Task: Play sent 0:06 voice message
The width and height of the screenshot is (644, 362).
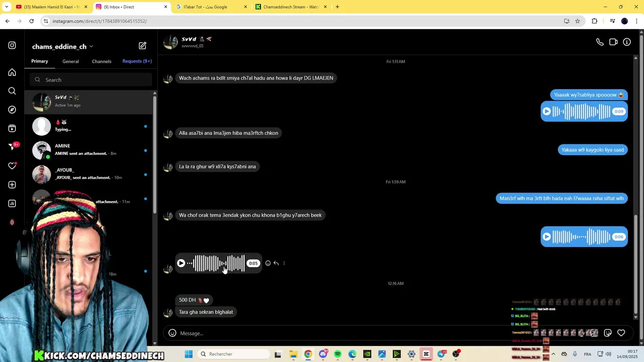Action: pyautogui.click(x=547, y=237)
